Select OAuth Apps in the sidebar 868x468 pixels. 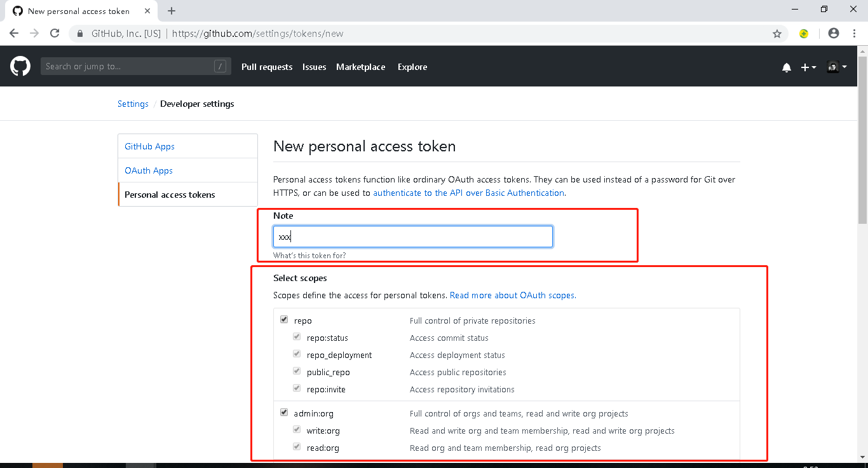pos(149,170)
